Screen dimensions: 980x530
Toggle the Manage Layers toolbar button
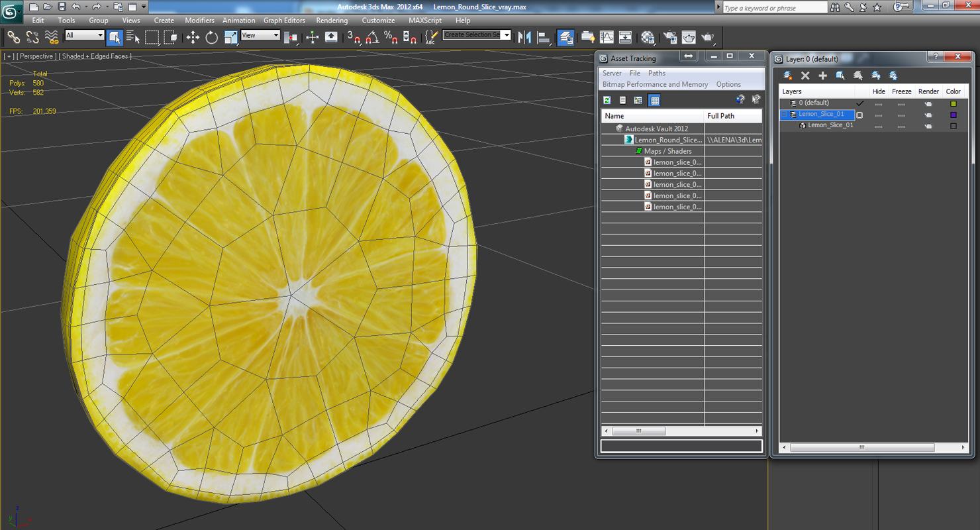click(x=566, y=38)
